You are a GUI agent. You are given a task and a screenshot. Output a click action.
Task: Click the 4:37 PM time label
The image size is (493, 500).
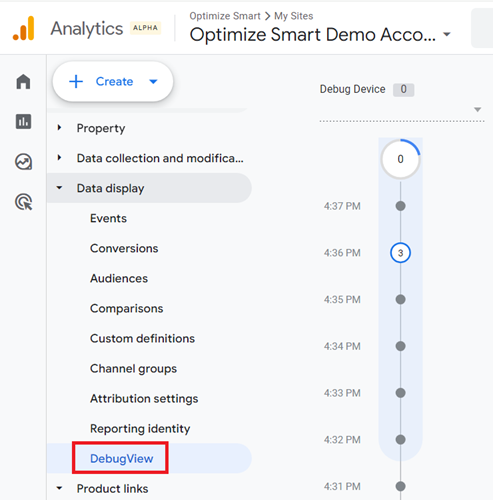(342, 206)
